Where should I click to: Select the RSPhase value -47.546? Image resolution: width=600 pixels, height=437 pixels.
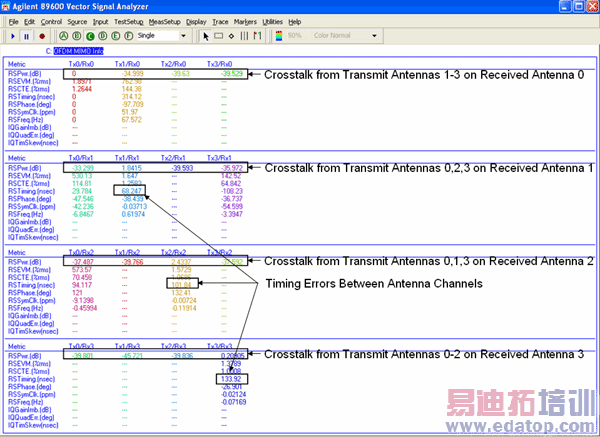point(83,199)
